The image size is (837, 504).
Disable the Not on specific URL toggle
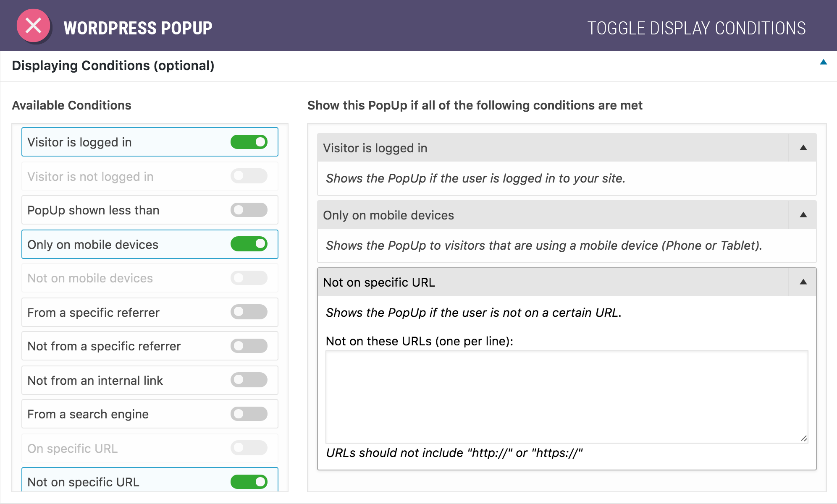click(x=249, y=482)
